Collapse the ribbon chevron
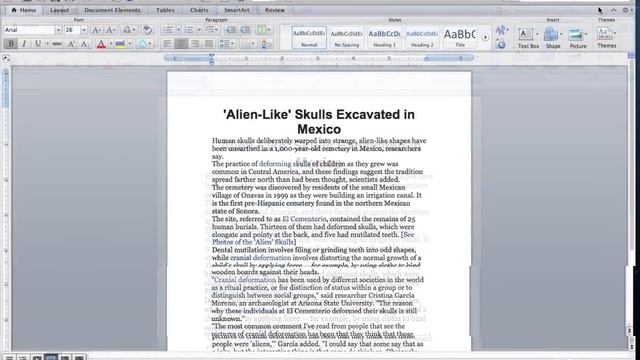Viewport: 640px width, 360px height. tap(613, 10)
